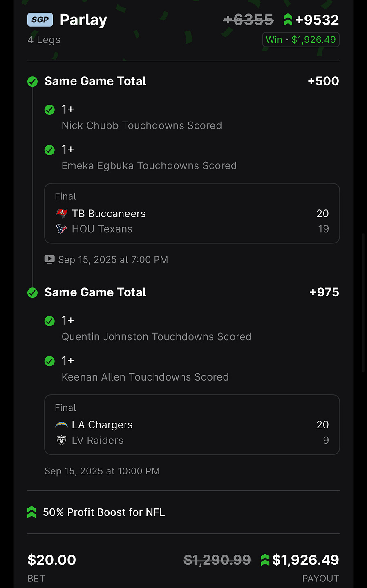This screenshot has height=588, width=367.
Task: Tap the green check beside Nick Chubb leg
Action: (49, 110)
